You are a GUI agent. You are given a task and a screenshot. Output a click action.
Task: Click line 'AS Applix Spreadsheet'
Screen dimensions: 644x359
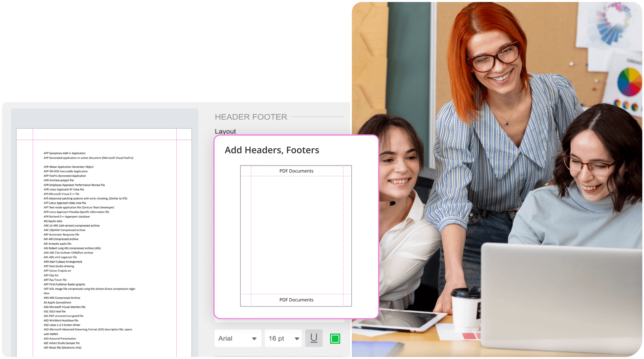coord(57,302)
